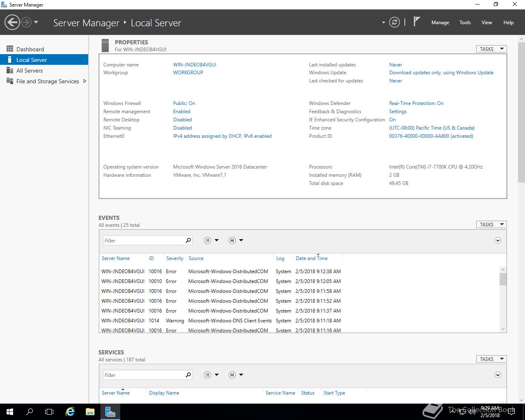Click the Refresh icon in header

coord(395,22)
